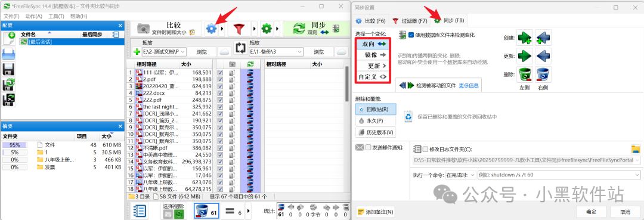Select the 历史版本(V) option

(376, 132)
